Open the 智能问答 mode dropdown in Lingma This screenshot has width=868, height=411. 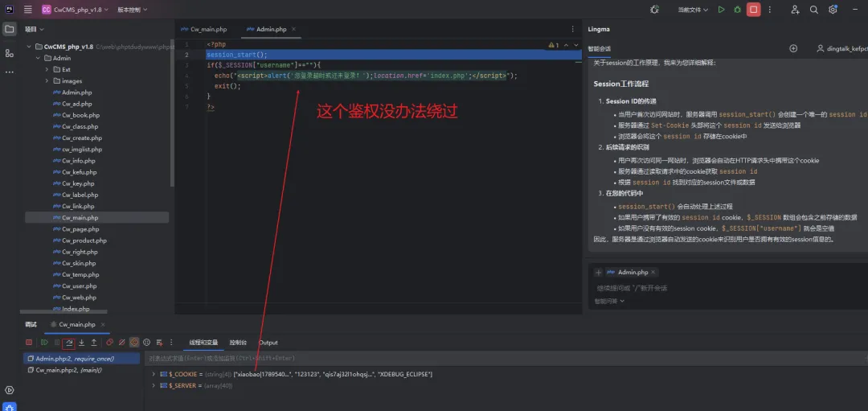click(x=609, y=302)
